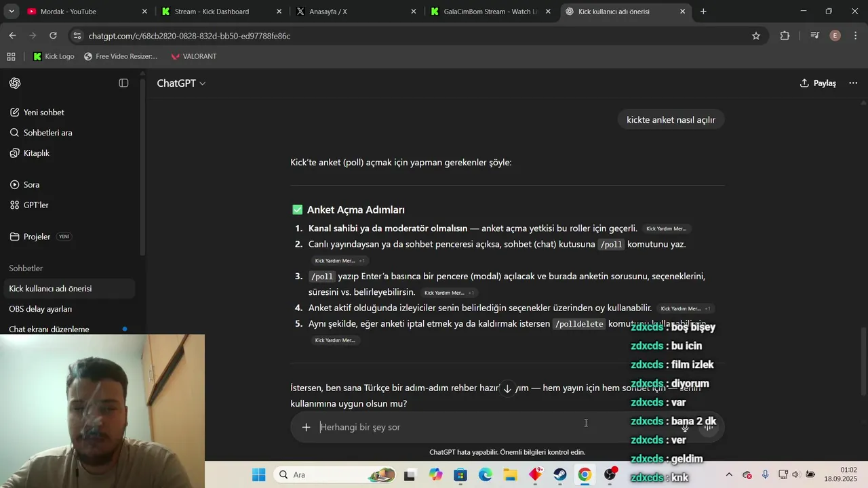Viewport: 868px width, 488px height.
Task: Collapse the sidebar with the panel icon
Action: [123, 83]
